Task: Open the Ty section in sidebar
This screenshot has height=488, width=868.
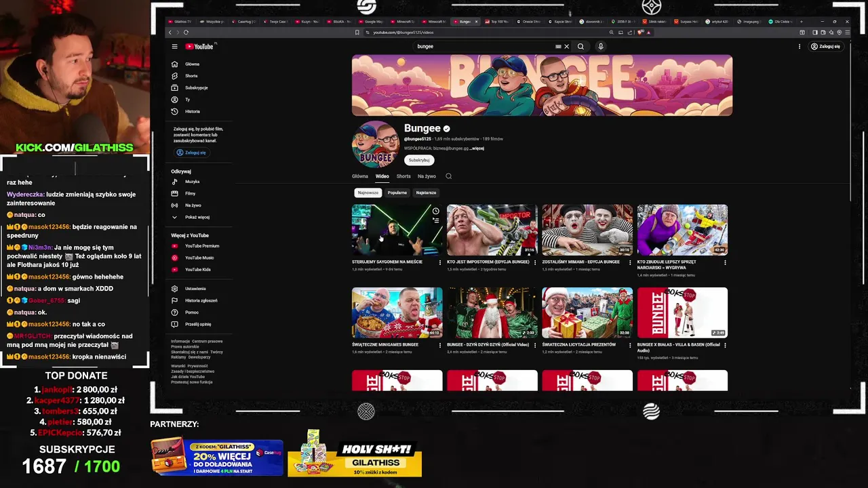Action: 188,100
